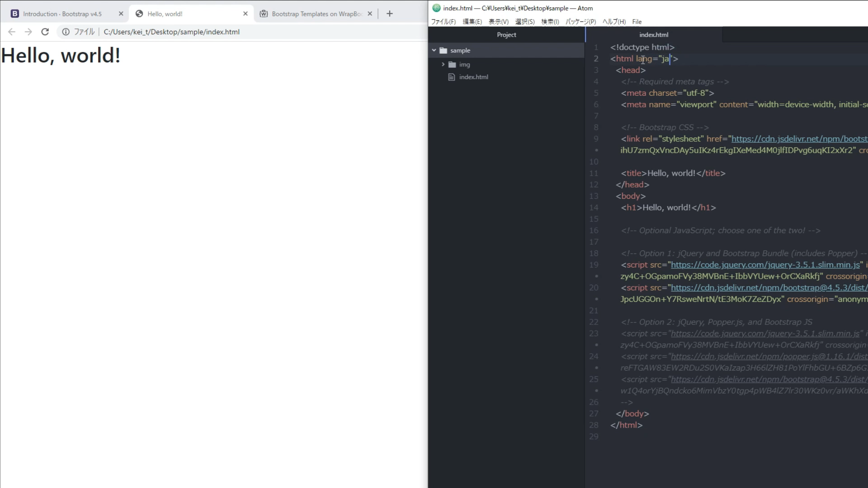Expand the img folder chevron
The width and height of the screenshot is (868, 488).
[443, 64]
